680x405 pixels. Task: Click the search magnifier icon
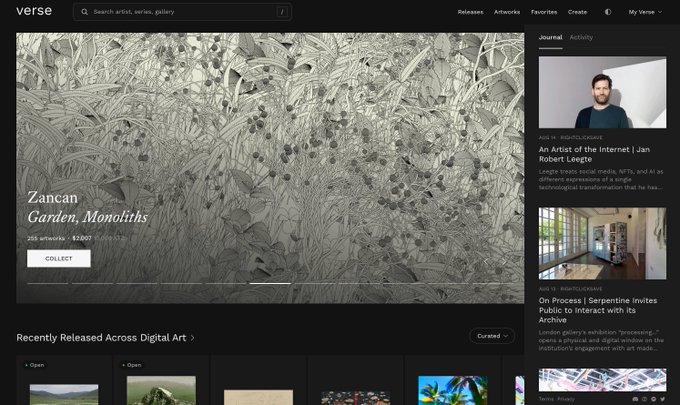(x=85, y=12)
